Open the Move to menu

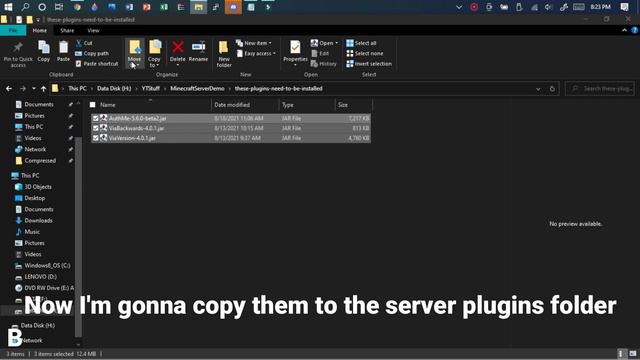click(134, 54)
